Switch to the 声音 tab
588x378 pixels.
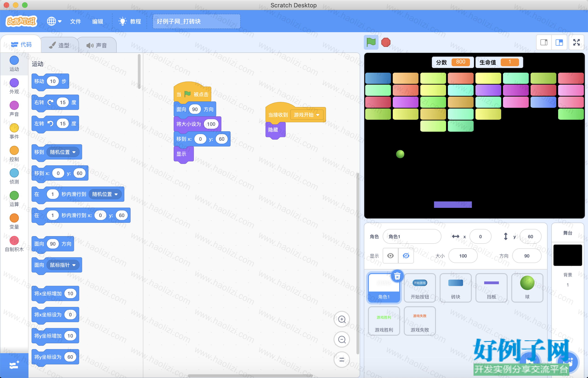click(97, 45)
